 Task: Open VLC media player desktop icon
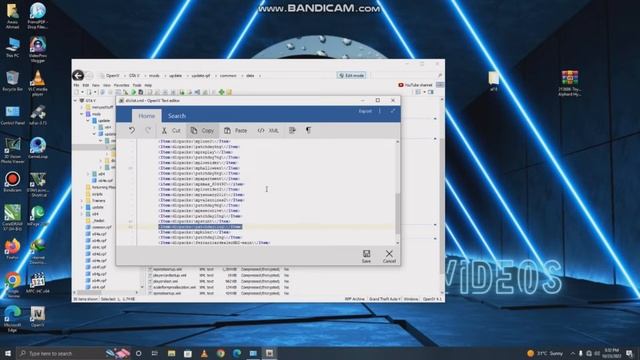(38, 83)
